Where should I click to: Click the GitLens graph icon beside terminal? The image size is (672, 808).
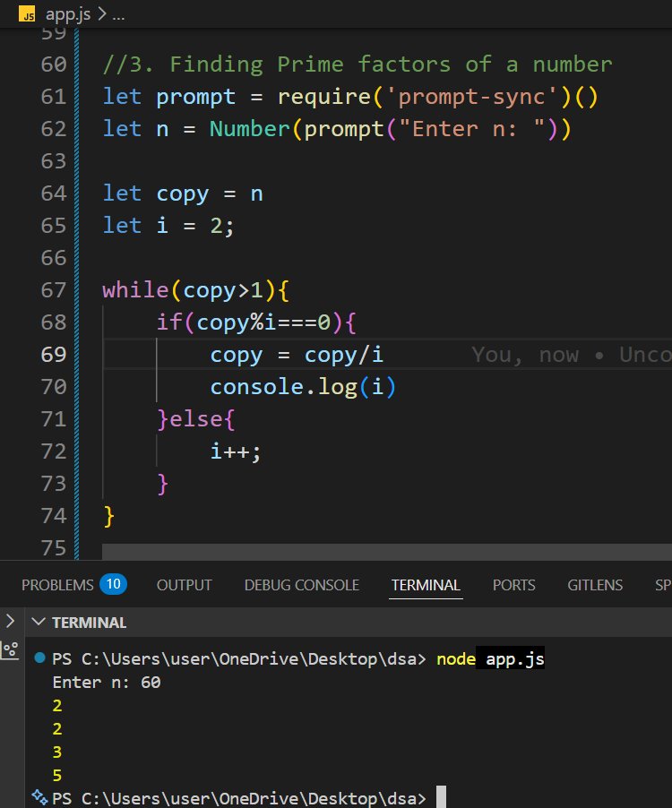(x=10, y=651)
